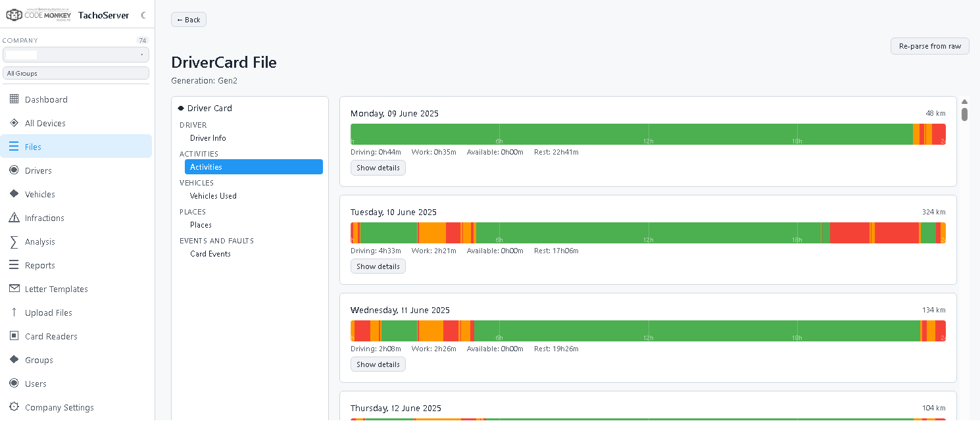Open the company selector dropdown
Screen dimensions: 980x421
(76, 55)
